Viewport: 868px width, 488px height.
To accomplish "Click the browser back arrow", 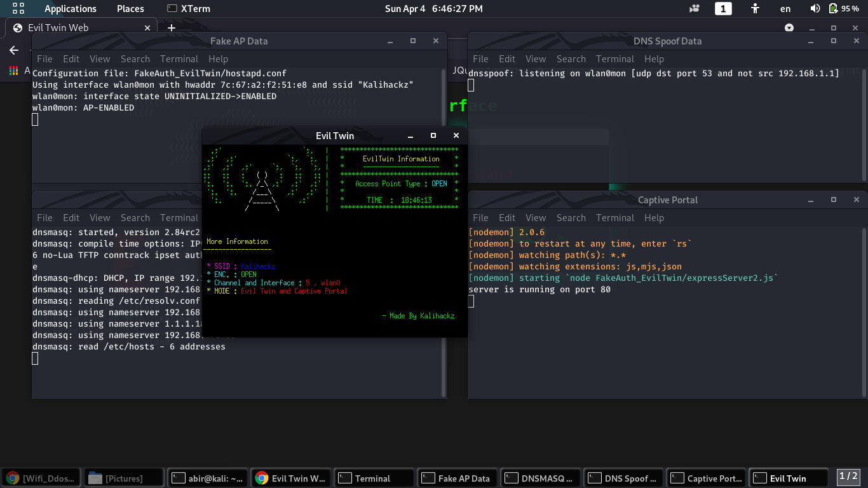I will tap(14, 50).
